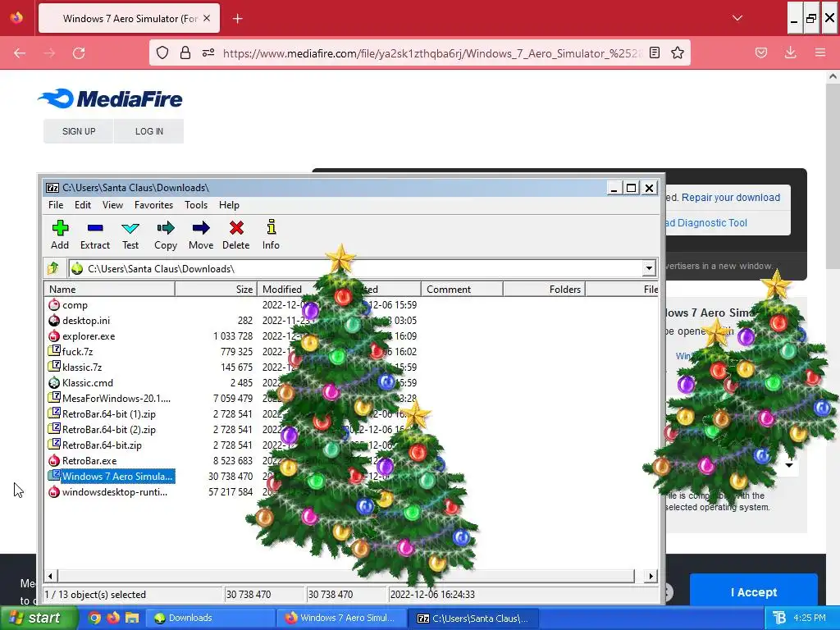Screen dimensions: 840x630
Task: Bookmark this page with the star
Action: [x=678, y=52]
